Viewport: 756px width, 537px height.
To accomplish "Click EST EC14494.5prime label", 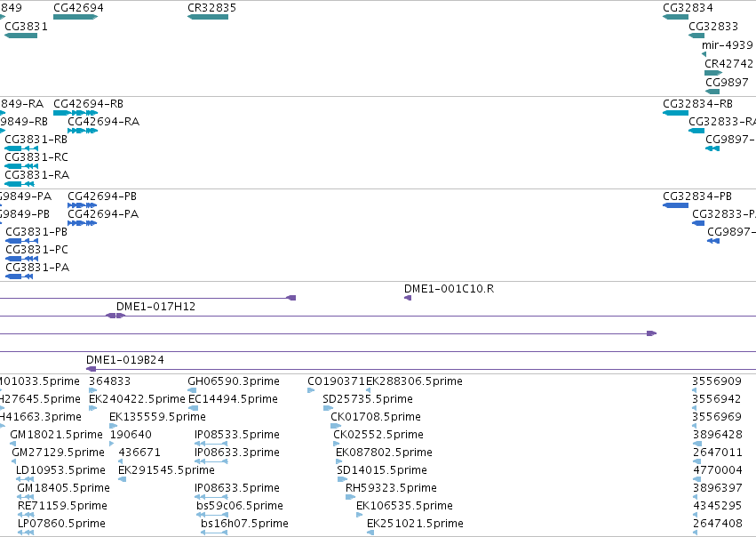I will tap(233, 399).
